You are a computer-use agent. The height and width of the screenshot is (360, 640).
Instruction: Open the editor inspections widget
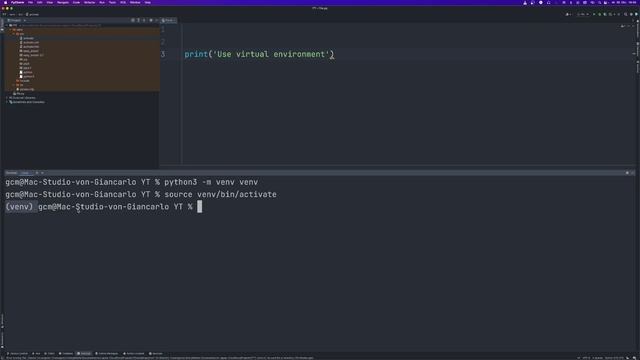[x=623, y=26]
